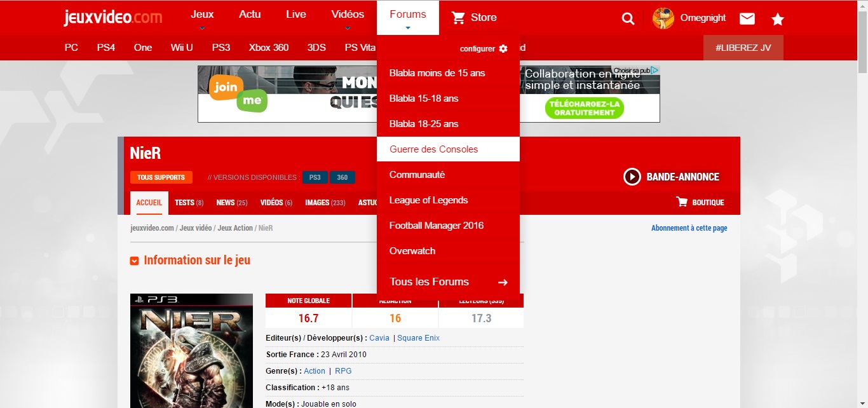Open the messages envelope icon
Image resolution: width=868 pixels, height=408 pixels.
click(747, 18)
